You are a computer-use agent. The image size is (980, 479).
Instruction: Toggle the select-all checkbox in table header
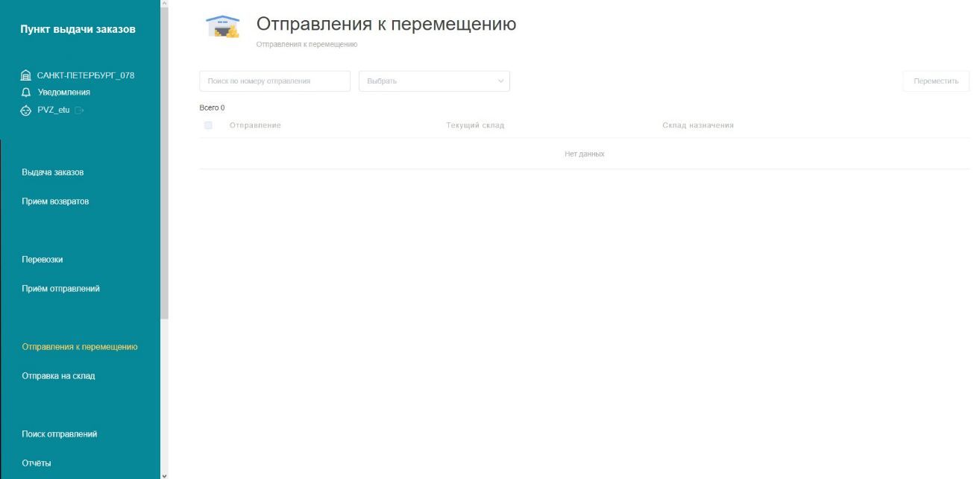click(208, 125)
